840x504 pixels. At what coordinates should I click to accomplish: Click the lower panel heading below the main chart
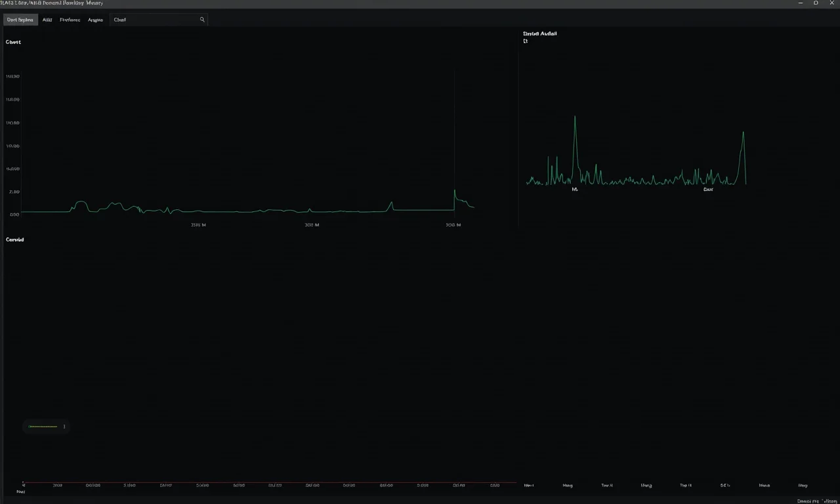(14, 240)
